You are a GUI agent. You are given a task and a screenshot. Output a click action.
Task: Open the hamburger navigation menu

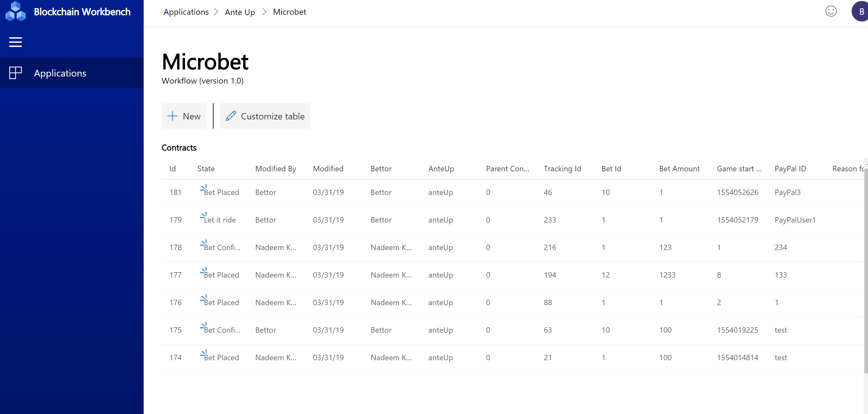(15, 42)
